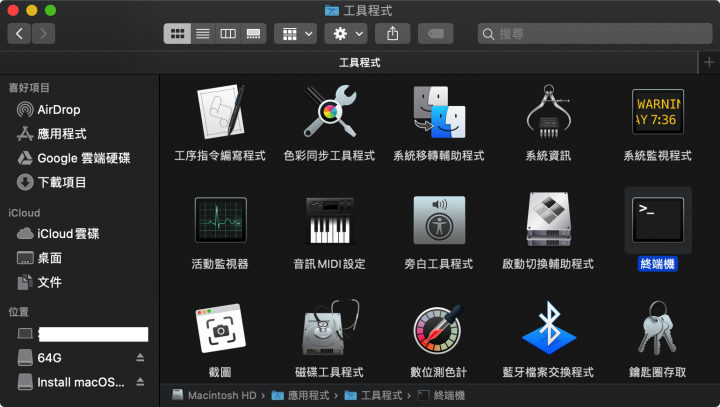Switch to column view mode

pyautogui.click(x=228, y=33)
